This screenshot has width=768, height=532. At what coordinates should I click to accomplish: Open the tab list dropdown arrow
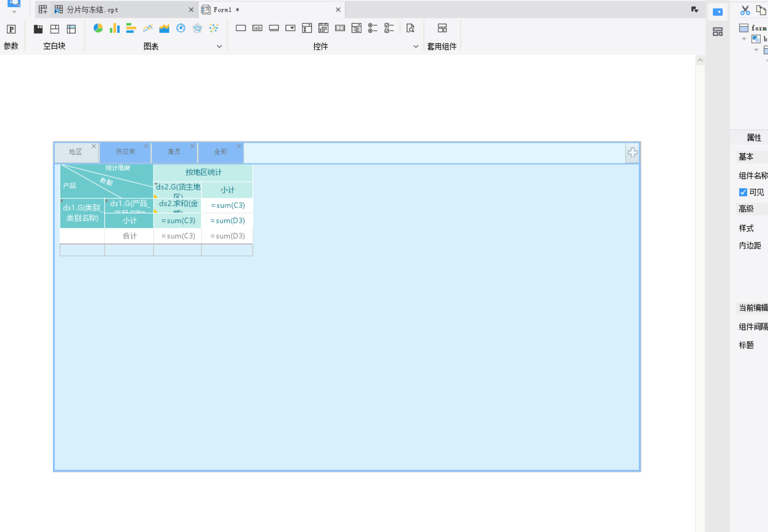[695, 10]
